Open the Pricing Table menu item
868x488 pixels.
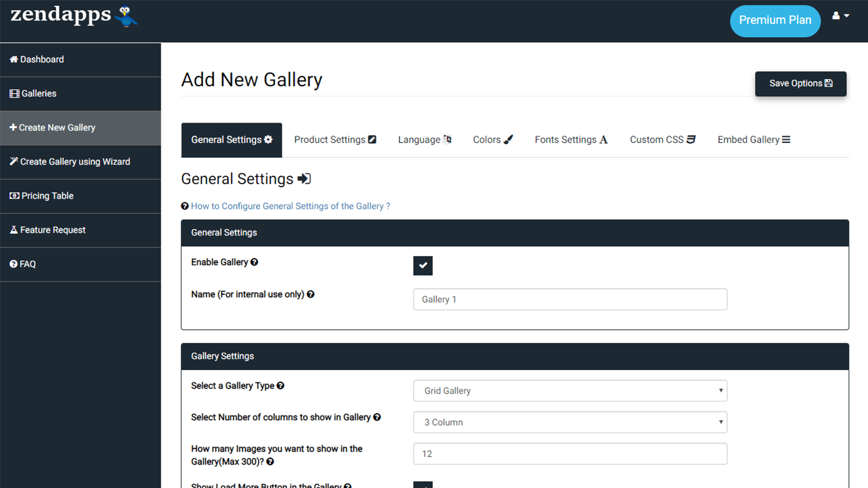(x=80, y=196)
